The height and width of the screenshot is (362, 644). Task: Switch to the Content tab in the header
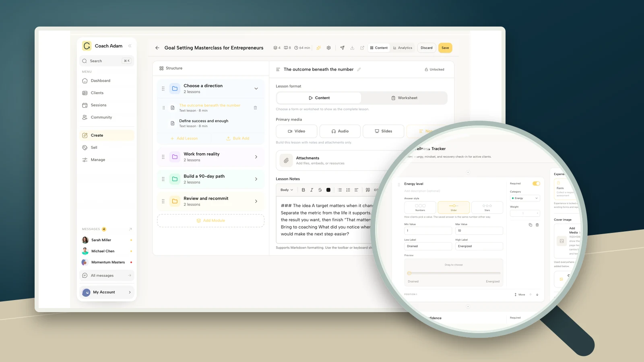click(379, 48)
